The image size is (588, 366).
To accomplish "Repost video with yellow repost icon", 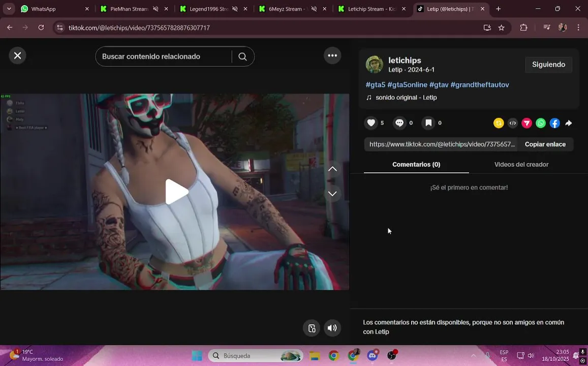I will 499,123.
